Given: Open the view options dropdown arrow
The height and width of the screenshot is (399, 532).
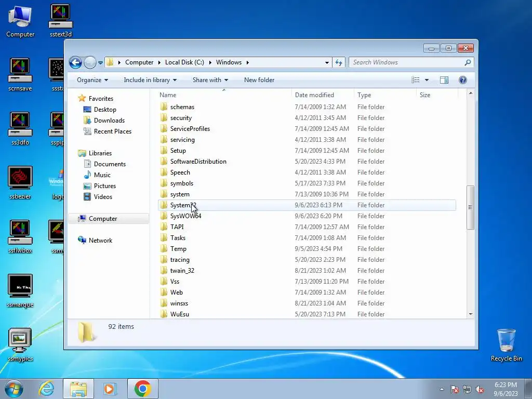Looking at the screenshot, I should [427, 80].
